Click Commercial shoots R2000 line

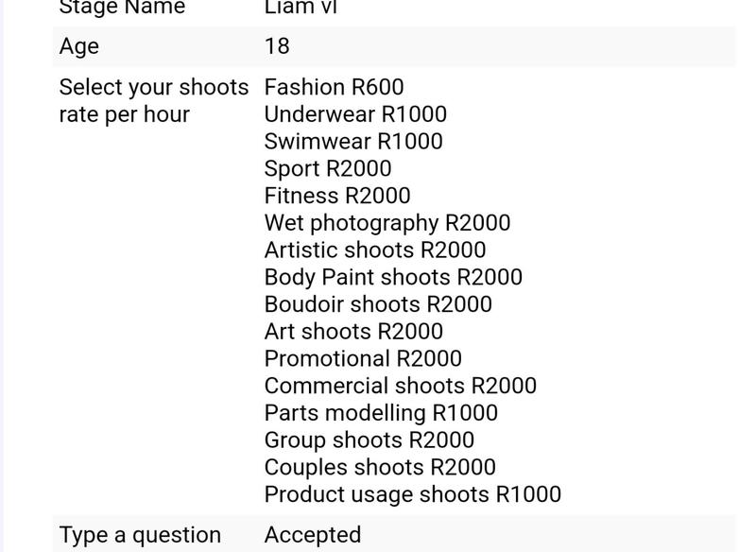point(401,386)
